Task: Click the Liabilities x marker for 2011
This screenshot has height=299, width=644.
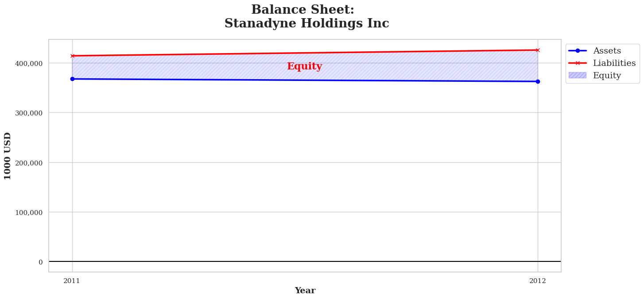Action: [72, 56]
